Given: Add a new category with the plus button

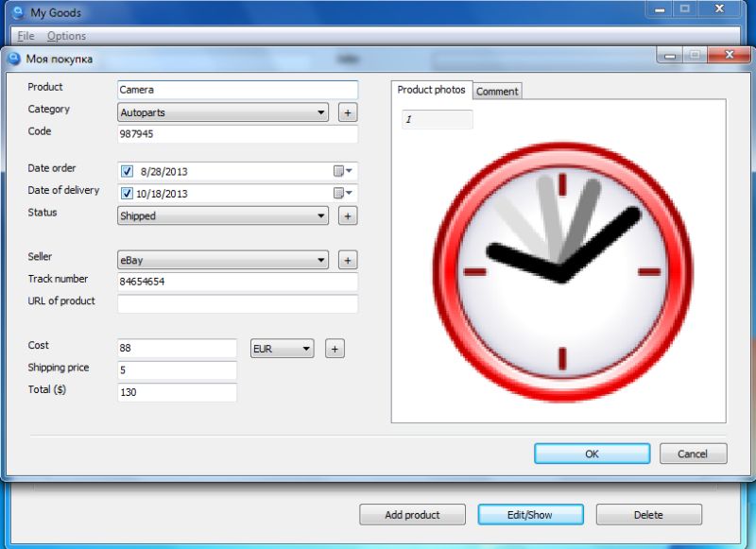Looking at the screenshot, I should [348, 112].
